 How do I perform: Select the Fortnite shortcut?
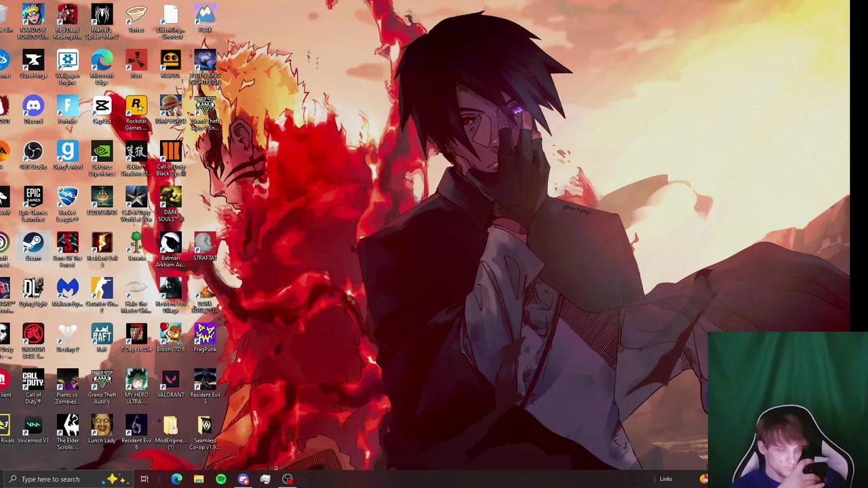coord(67,109)
